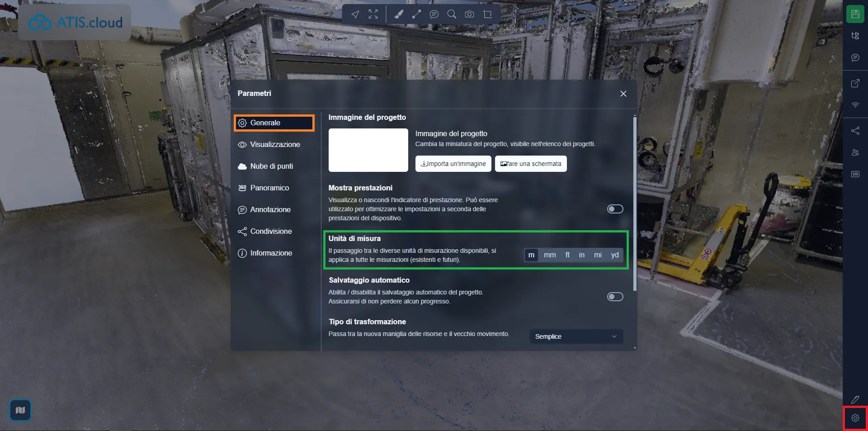Toggle Mostra prestazioni switch
This screenshot has width=868, height=431.
(x=615, y=209)
